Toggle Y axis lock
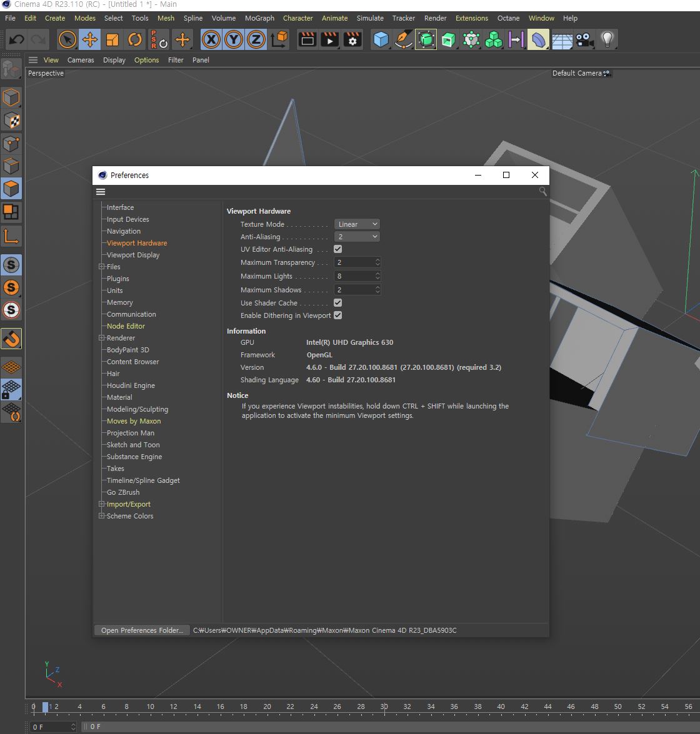 tap(234, 39)
